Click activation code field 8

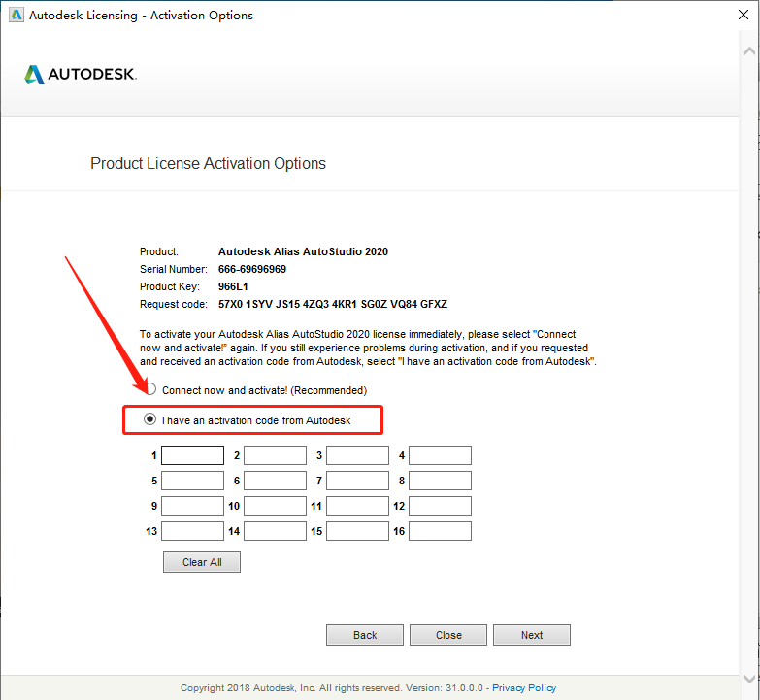point(440,481)
